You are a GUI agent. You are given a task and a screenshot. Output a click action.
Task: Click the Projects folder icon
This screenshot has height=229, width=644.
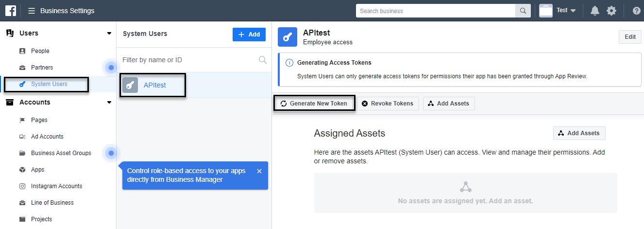coord(22,219)
